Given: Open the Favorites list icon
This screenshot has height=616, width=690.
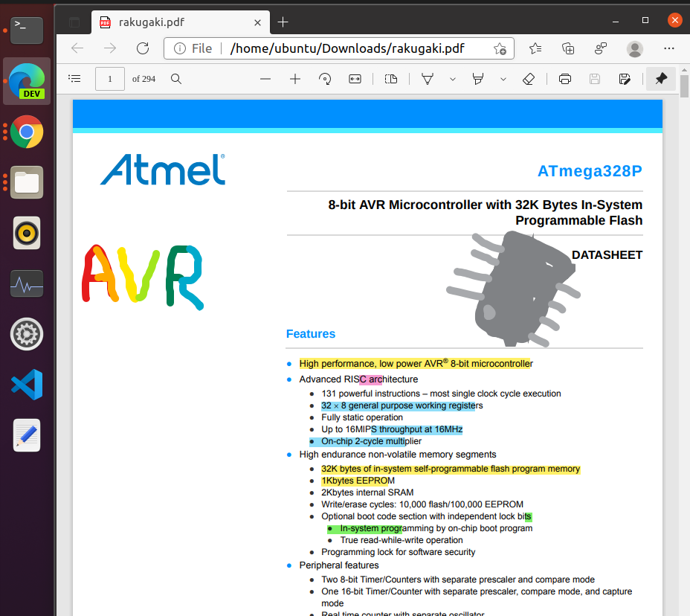Looking at the screenshot, I should [535, 48].
